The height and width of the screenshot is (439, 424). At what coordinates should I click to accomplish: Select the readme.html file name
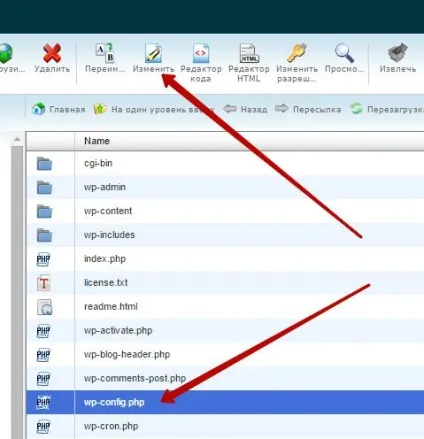(x=111, y=307)
